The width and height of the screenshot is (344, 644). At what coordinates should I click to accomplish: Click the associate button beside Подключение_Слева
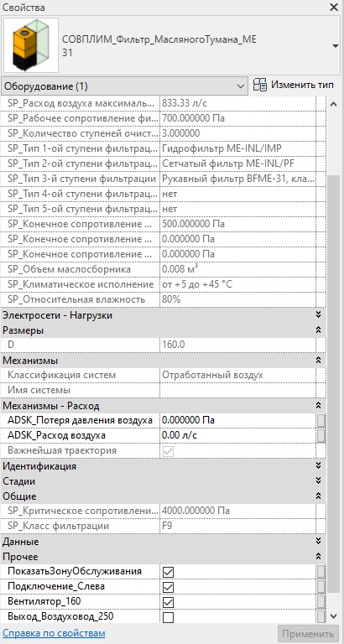click(321, 587)
